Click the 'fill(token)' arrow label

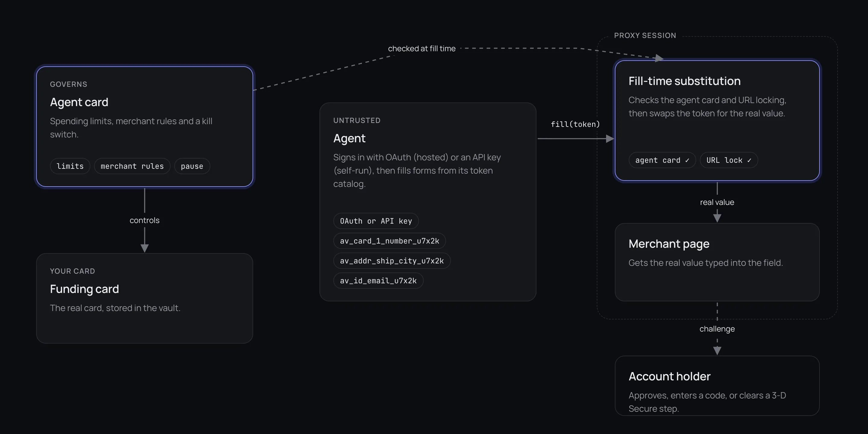pyautogui.click(x=575, y=124)
